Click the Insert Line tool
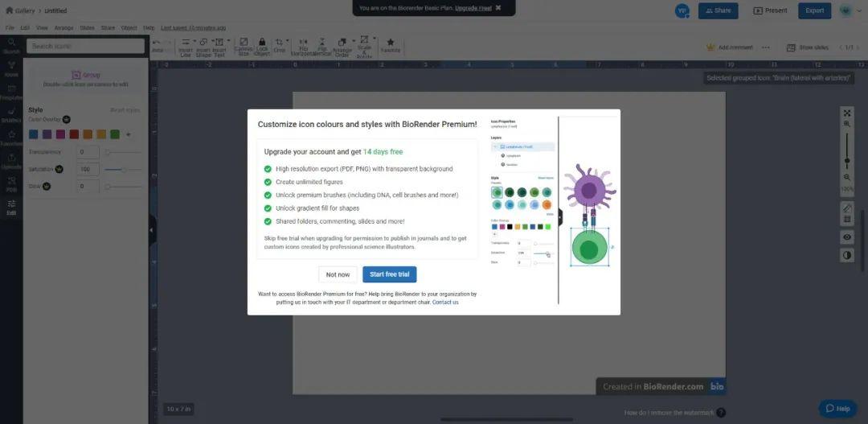This screenshot has height=424, width=868. tap(186, 47)
